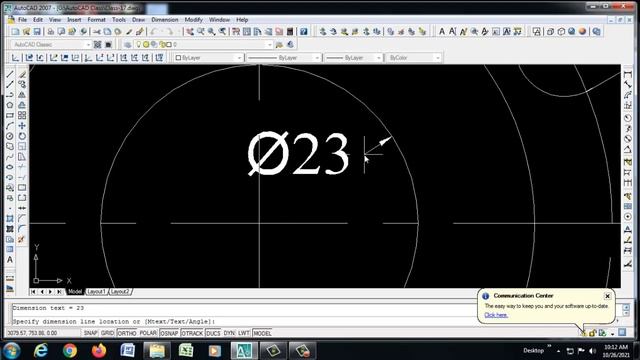The width and height of the screenshot is (640, 360).
Task: Open the Dimension menu
Action: (x=164, y=20)
